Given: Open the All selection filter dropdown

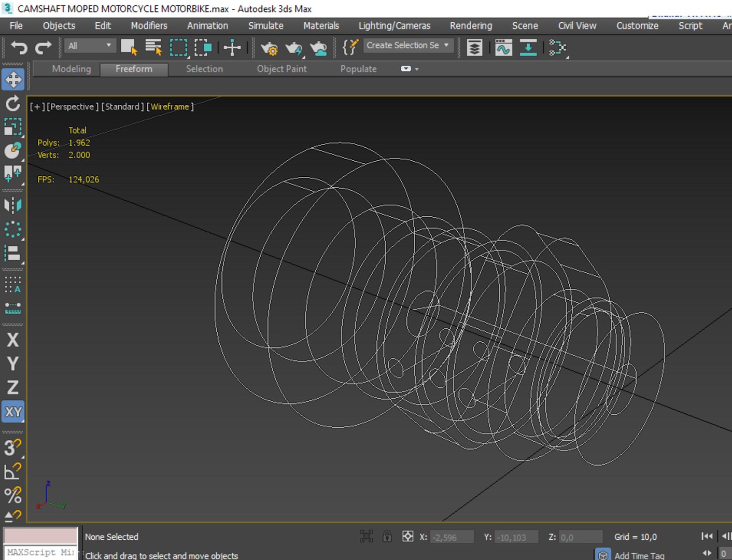Looking at the screenshot, I should point(90,46).
